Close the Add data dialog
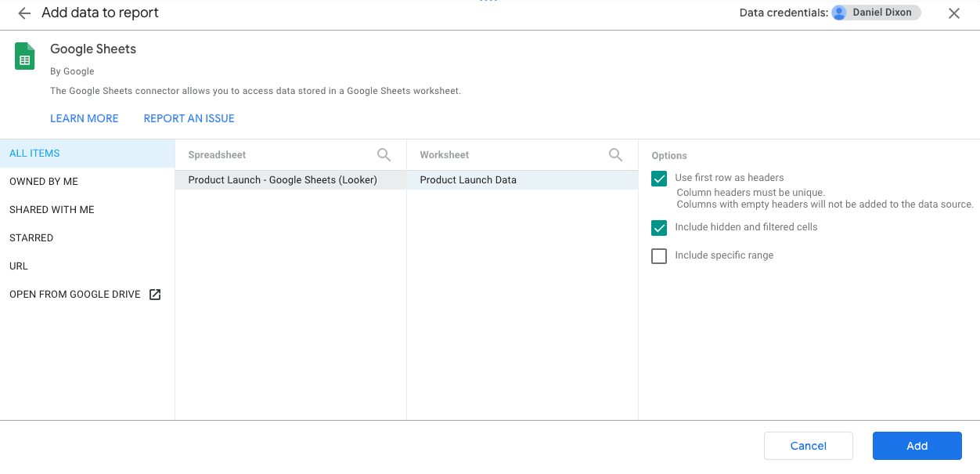The height and width of the screenshot is (474, 980). click(954, 13)
